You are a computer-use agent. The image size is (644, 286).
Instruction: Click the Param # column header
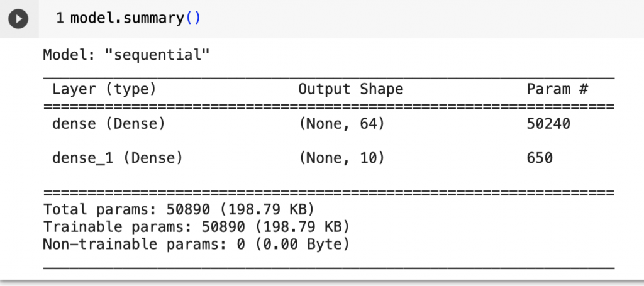pos(557,89)
